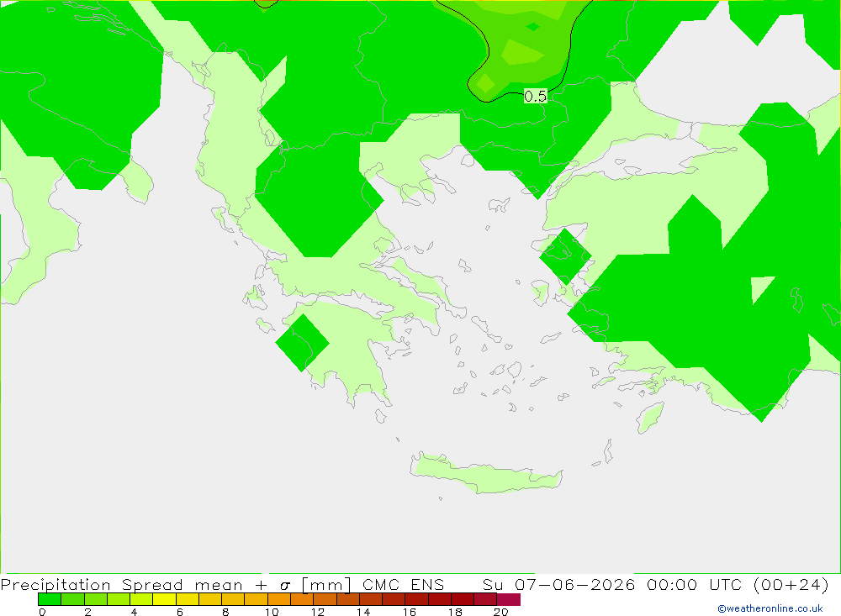Click the island of Rhodes on map
841x616 pixels.
coord(650,419)
